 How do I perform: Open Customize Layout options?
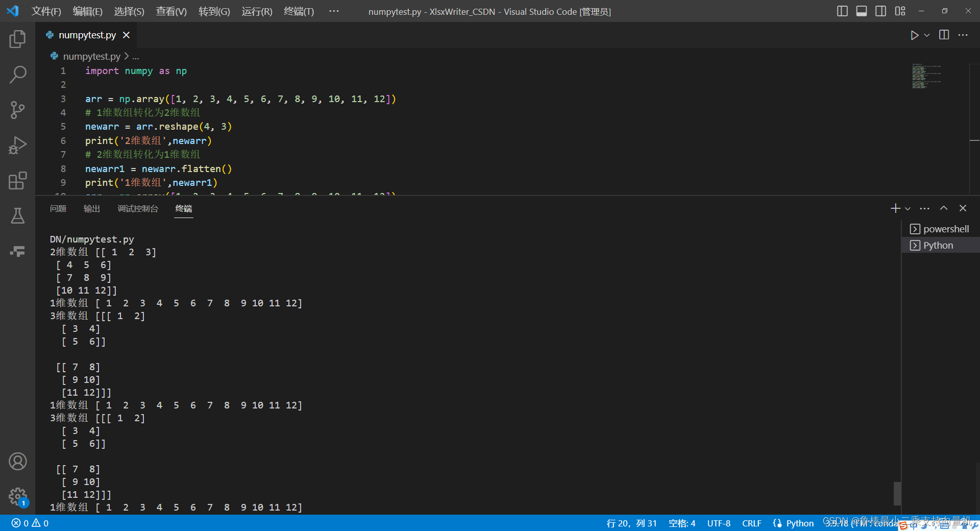tap(900, 11)
